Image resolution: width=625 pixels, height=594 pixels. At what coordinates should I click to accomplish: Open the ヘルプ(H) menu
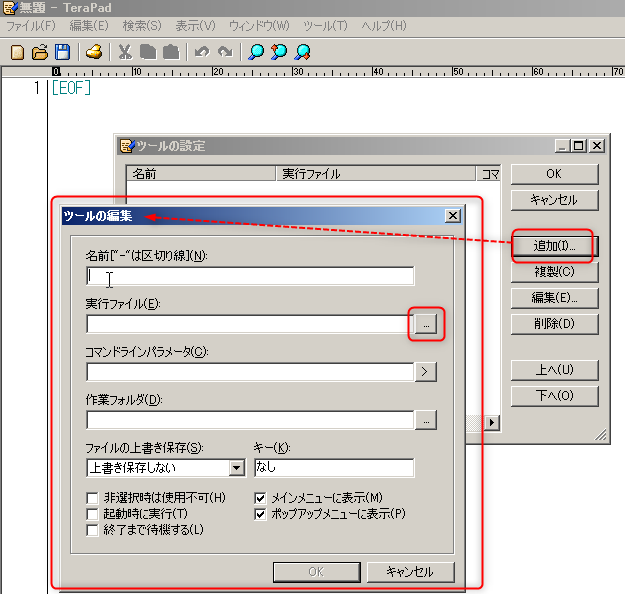coord(384,26)
